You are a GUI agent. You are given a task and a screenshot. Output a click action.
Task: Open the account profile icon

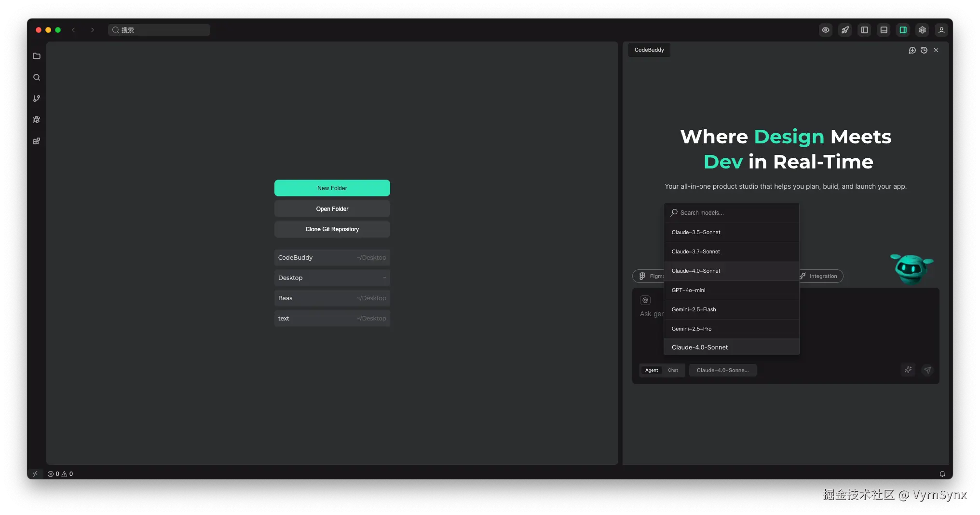(x=941, y=30)
